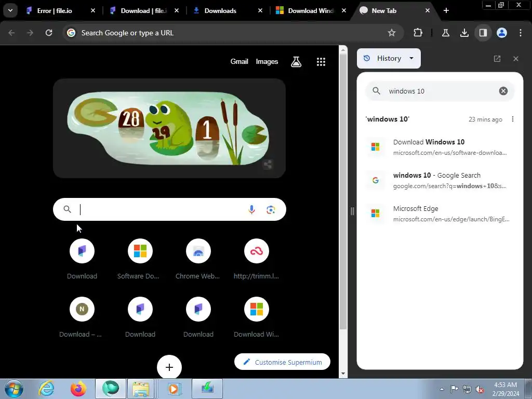532x399 pixels.
Task: Open the Windows Start button
Action: point(14,389)
